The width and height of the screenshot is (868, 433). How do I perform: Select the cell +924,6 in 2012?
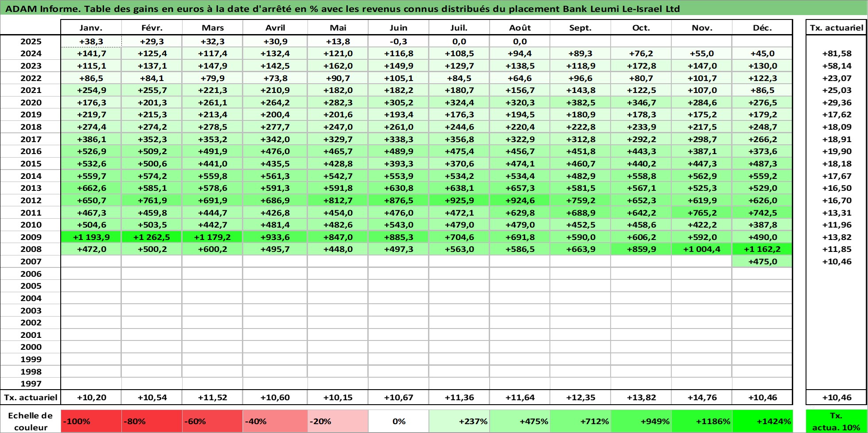(520, 200)
